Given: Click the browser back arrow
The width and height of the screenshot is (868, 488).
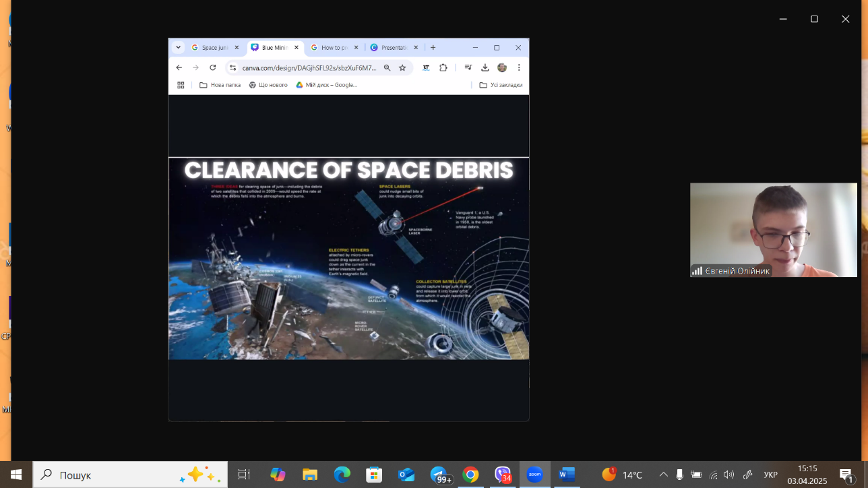Looking at the screenshot, I should 179,67.
